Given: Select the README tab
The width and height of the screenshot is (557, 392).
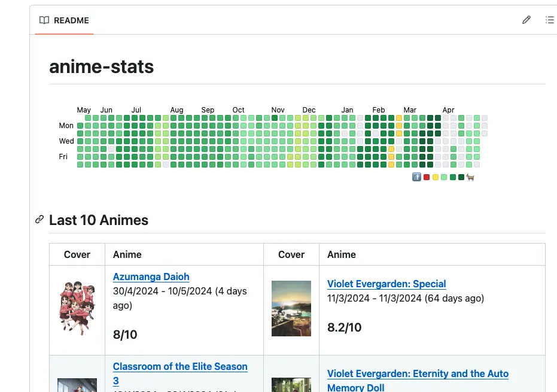Looking at the screenshot, I should 64,20.
